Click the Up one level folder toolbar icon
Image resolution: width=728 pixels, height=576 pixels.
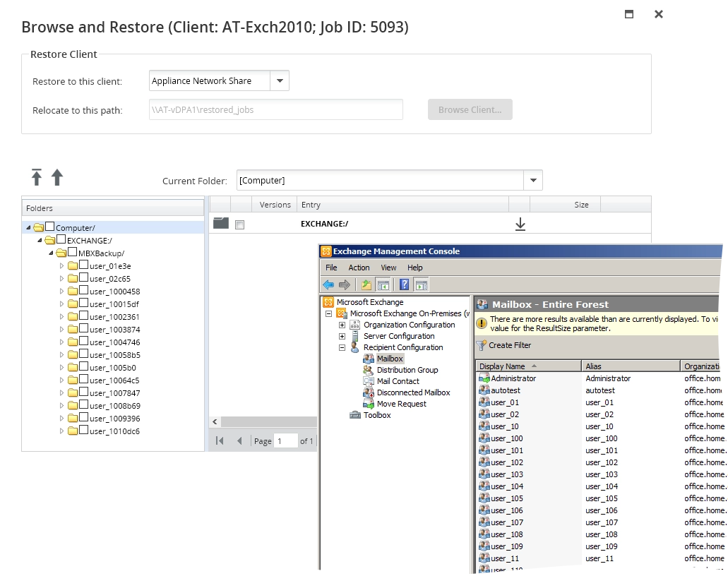tap(366, 284)
